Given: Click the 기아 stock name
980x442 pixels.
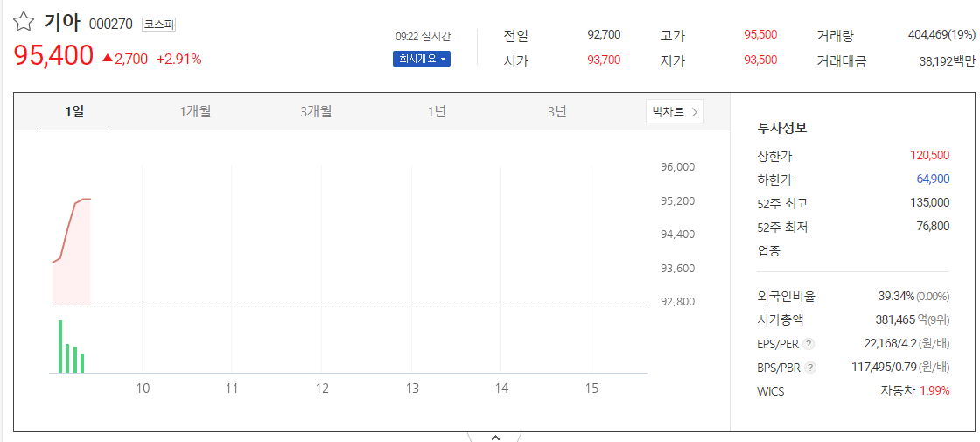Looking at the screenshot, I should tap(62, 23).
